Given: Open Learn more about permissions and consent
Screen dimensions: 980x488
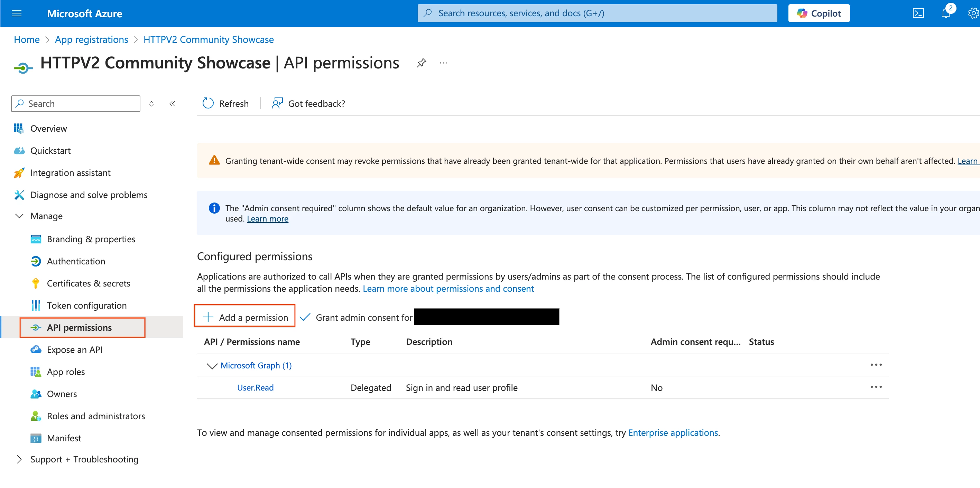Looking at the screenshot, I should (x=448, y=288).
